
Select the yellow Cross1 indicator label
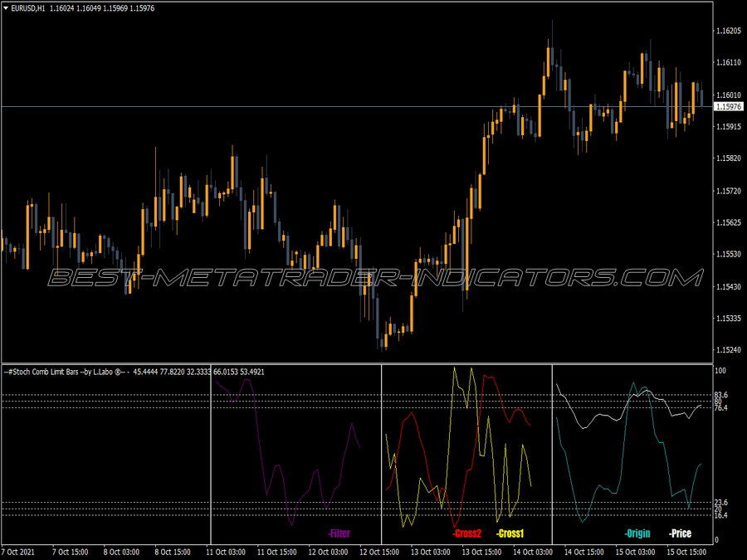point(510,535)
